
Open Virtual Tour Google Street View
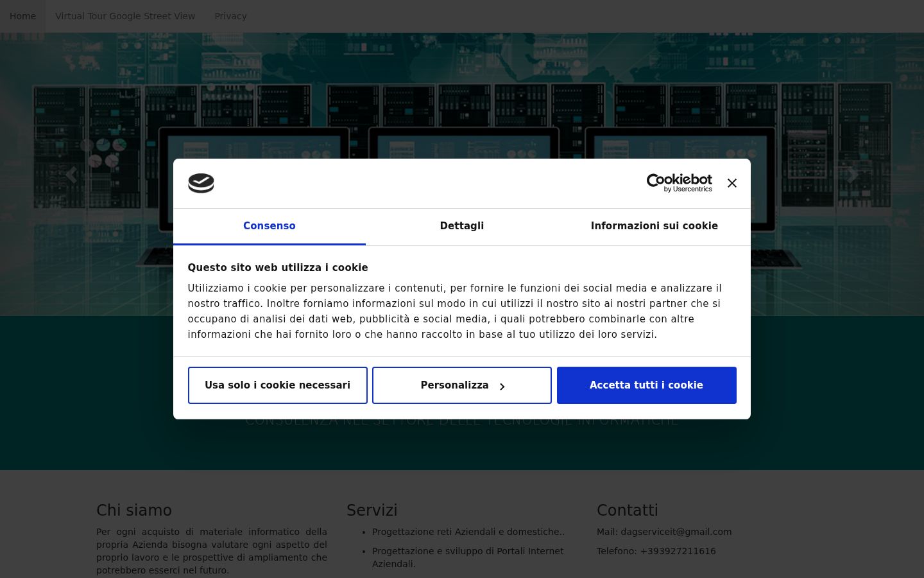point(125,16)
